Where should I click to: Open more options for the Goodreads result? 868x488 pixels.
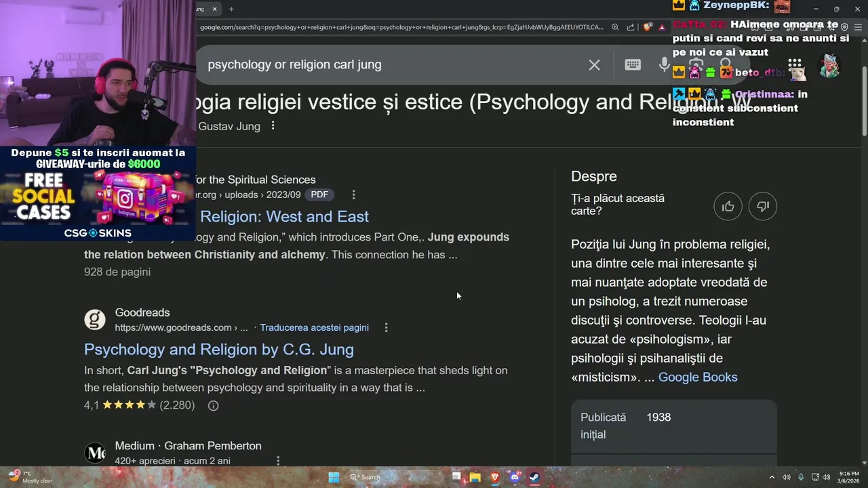point(386,327)
